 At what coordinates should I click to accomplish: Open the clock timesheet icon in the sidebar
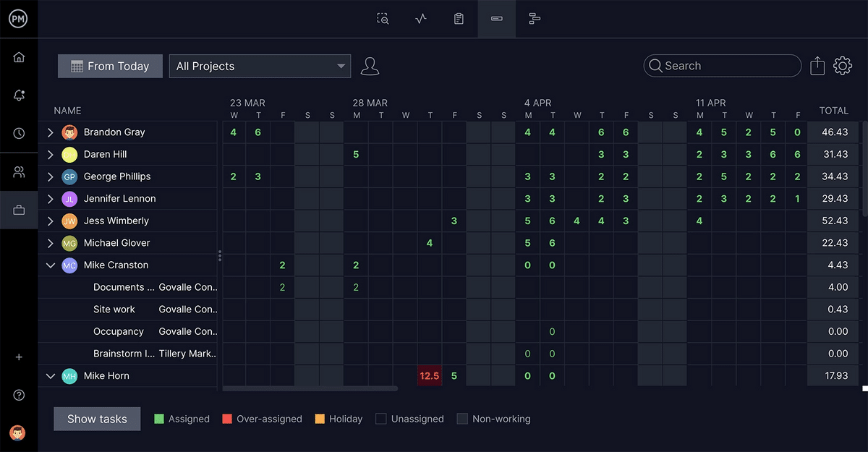click(x=19, y=134)
